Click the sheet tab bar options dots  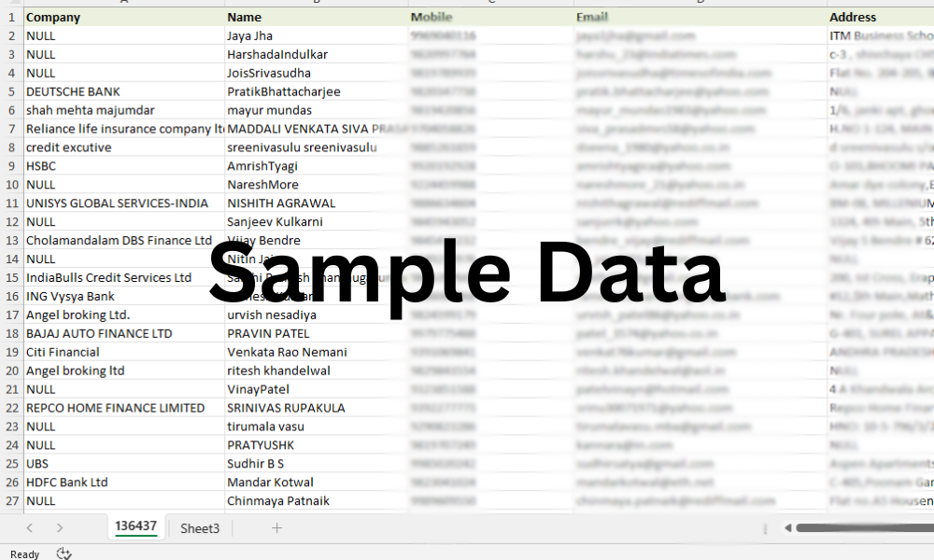(x=766, y=528)
